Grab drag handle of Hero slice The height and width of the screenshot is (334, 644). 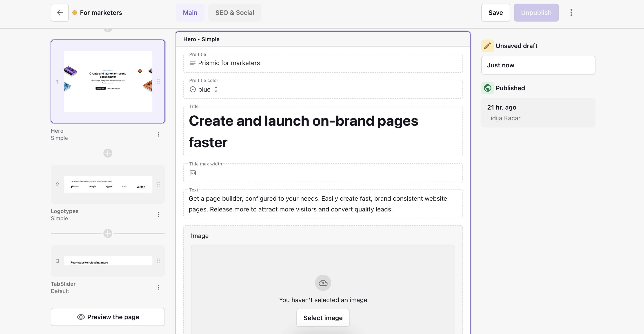click(158, 81)
